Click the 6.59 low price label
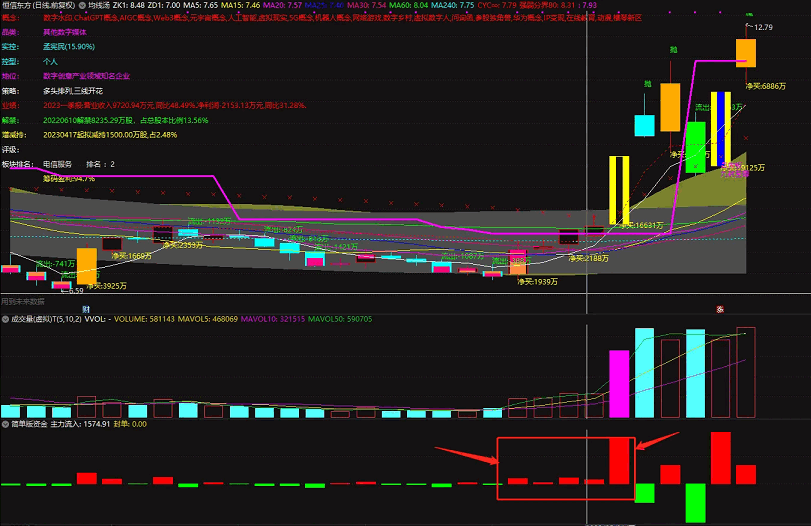The image size is (811, 526). point(76,291)
